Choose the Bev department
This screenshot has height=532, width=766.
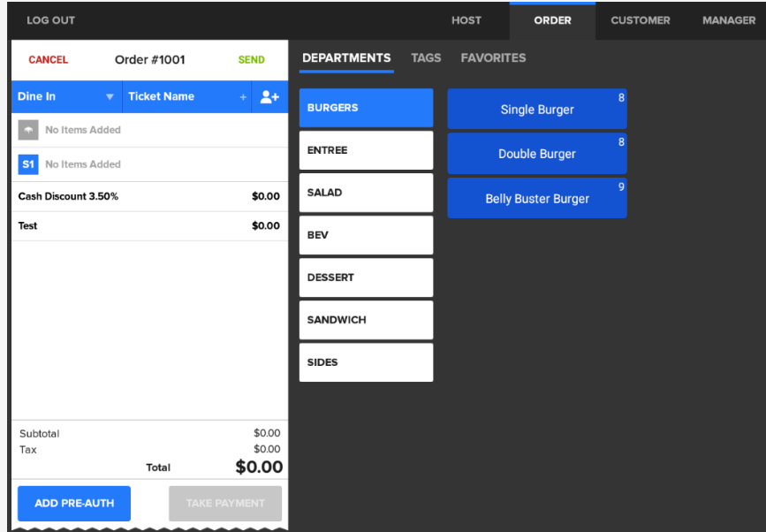pos(366,235)
